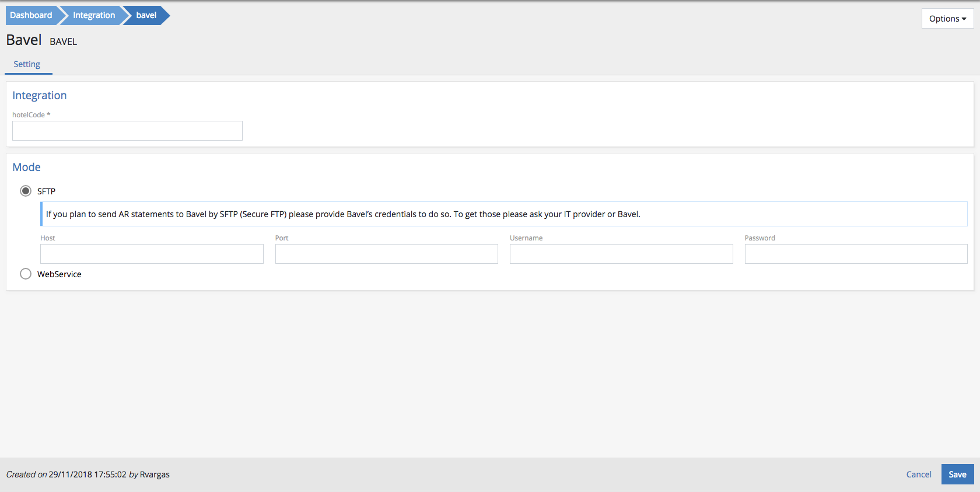Click the SFTP credentials info message

coord(343,214)
